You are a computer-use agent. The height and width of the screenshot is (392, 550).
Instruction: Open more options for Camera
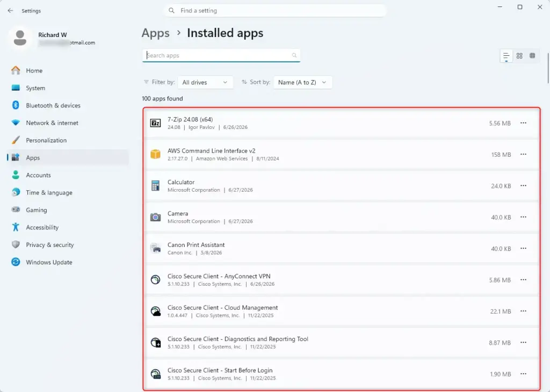[x=523, y=217]
